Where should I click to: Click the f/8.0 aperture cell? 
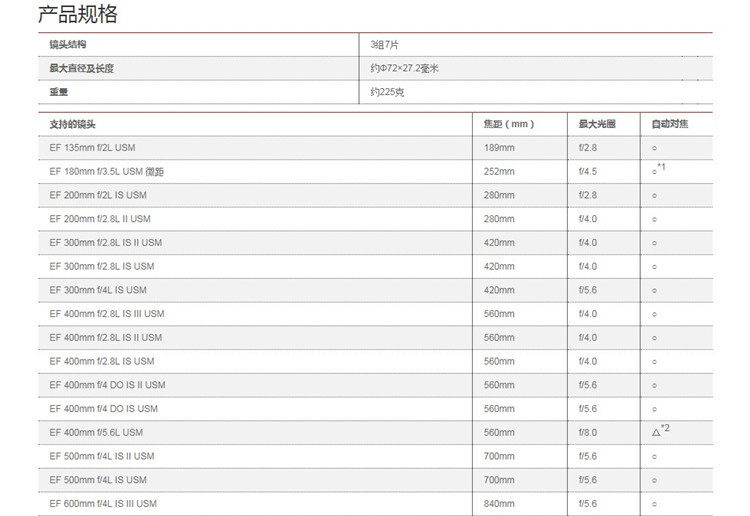pos(587,433)
